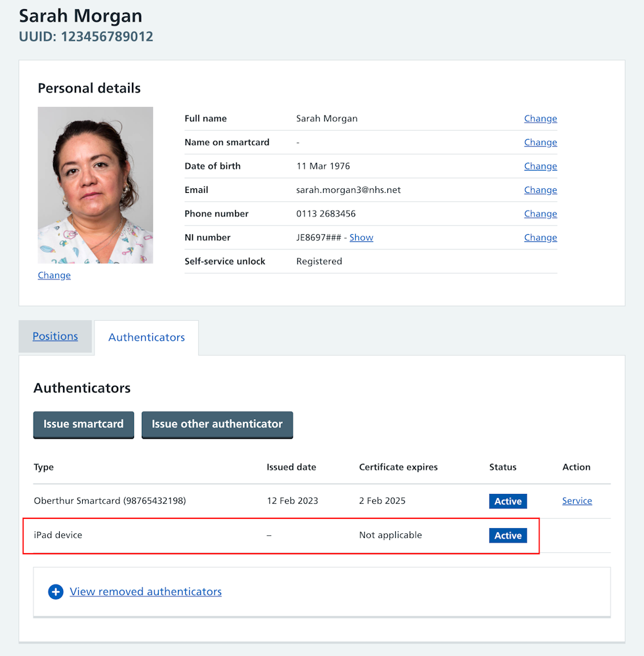Click the email sarah.morgan3@nhs.net value
The image size is (644, 656).
[x=349, y=190]
